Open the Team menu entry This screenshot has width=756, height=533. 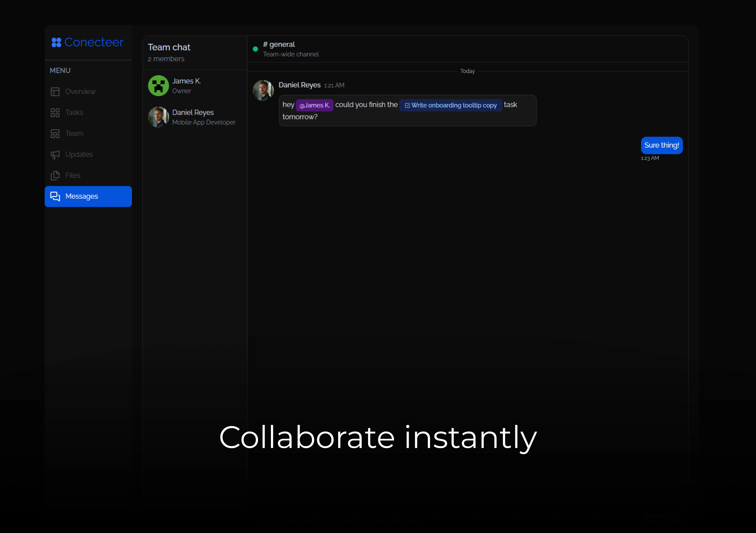pos(88,133)
